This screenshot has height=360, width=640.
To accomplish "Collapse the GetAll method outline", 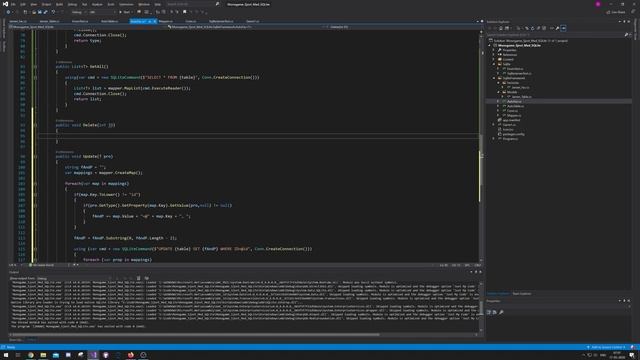I will point(35,67).
